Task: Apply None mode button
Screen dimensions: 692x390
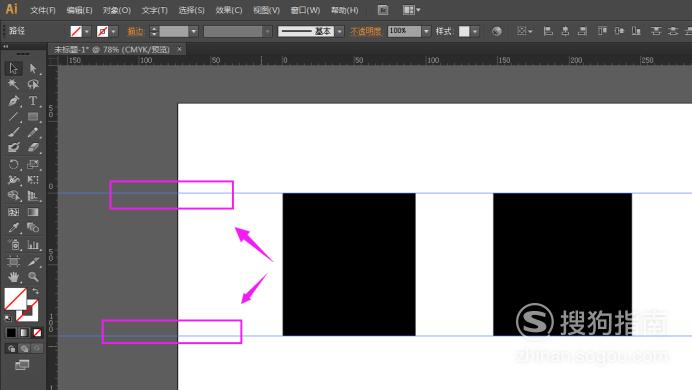Action: 37,333
